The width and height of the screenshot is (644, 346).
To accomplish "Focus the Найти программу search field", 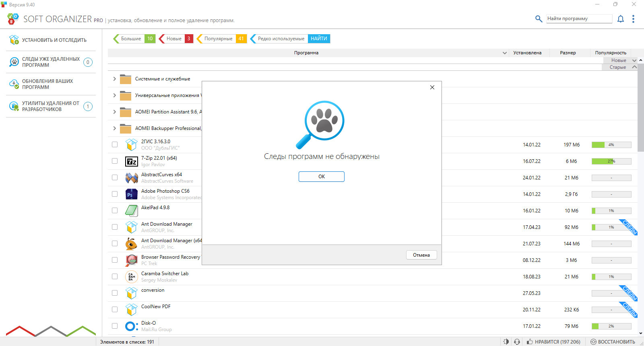I will (579, 19).
